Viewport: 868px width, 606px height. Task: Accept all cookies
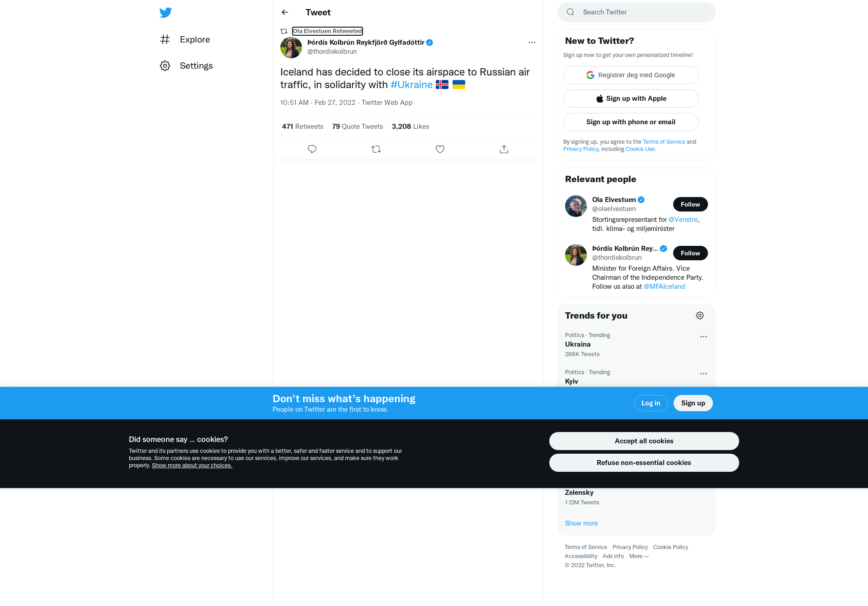tap(644, 441)
